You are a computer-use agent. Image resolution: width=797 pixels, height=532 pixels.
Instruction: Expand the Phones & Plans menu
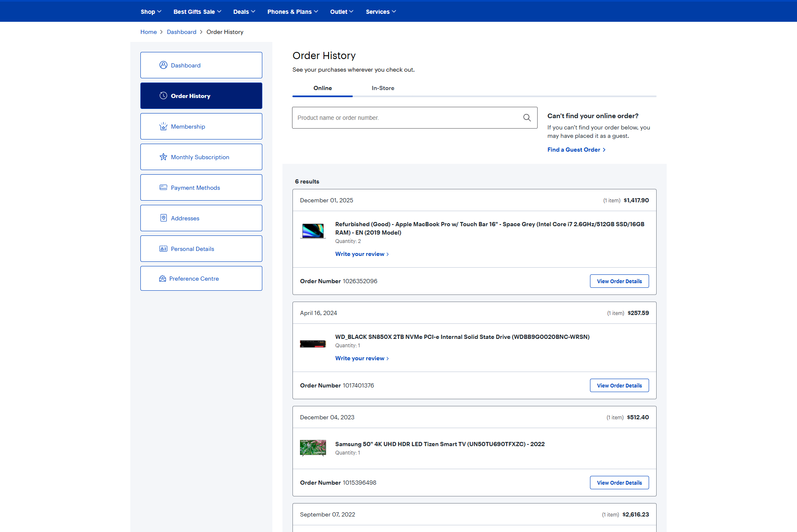click(x=292, y=12)
